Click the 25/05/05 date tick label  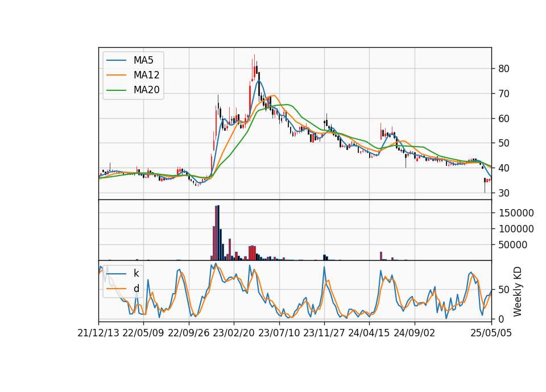point(491,333)
